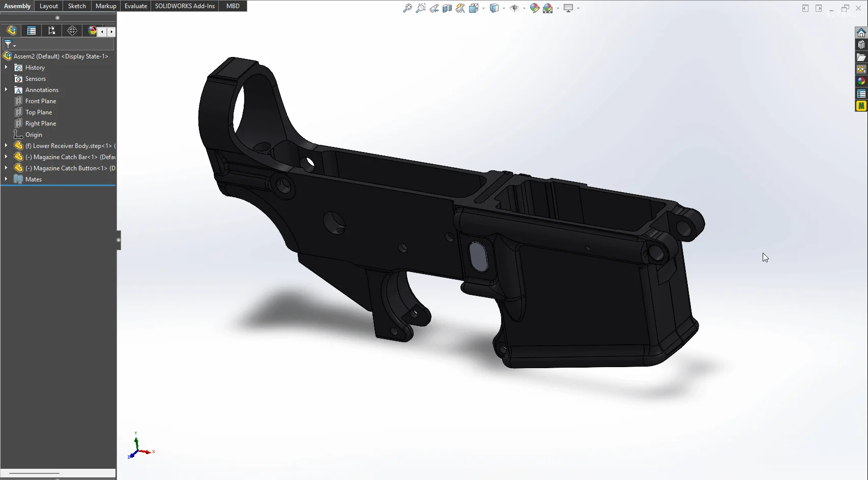Expand the Annotations tree node
Screen dimensions: 868x480
coord(6,89)
